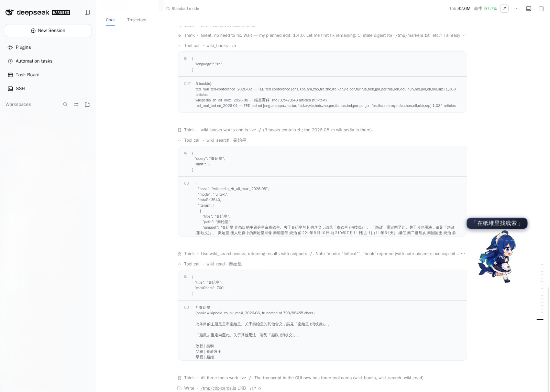550x392 pixels.
Task: Open workspace filter settings icon
Action: point(76,105)
